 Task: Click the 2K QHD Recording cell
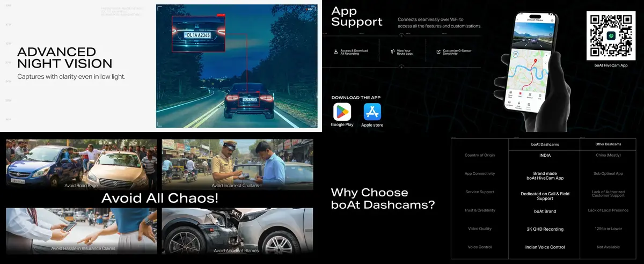coord(545,229)
